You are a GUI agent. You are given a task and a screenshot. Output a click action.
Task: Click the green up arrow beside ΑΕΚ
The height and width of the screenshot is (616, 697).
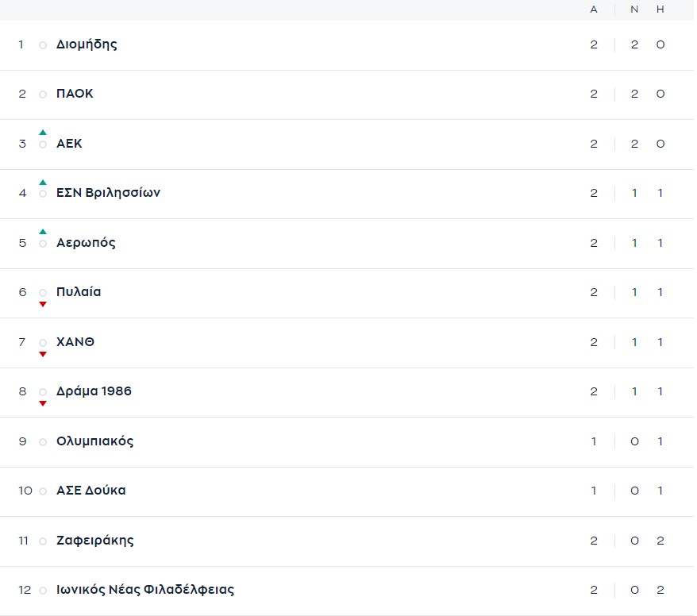pyautogui.click(x=43, y=133)
